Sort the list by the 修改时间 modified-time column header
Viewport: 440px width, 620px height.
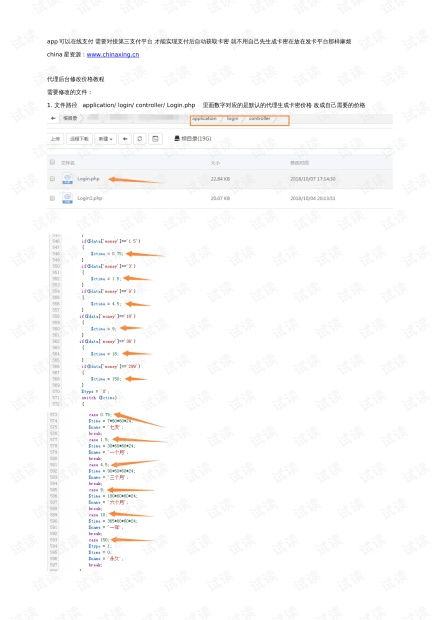point(299,163)
